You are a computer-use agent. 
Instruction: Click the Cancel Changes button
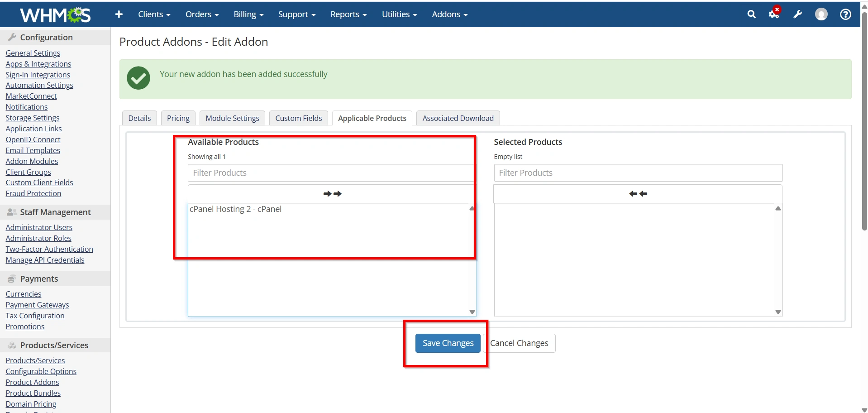519,343
